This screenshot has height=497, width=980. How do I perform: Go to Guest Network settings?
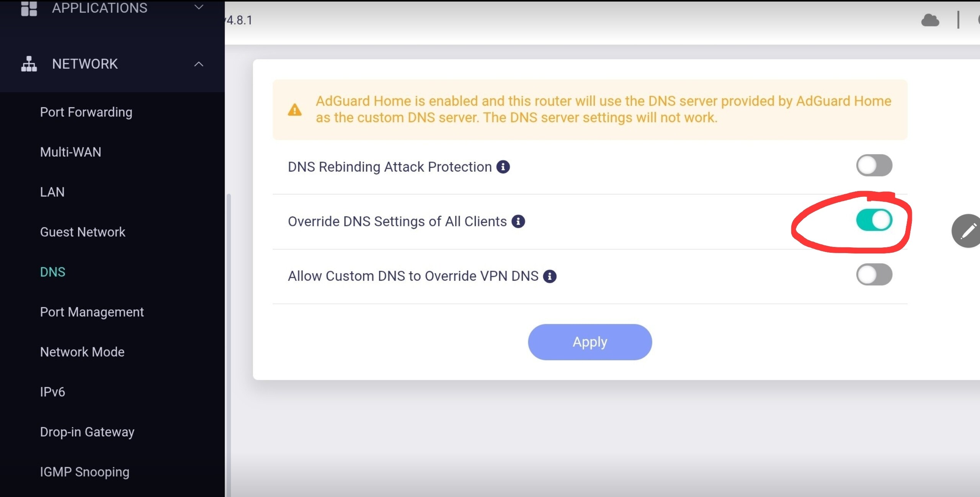tap(83, 232)
